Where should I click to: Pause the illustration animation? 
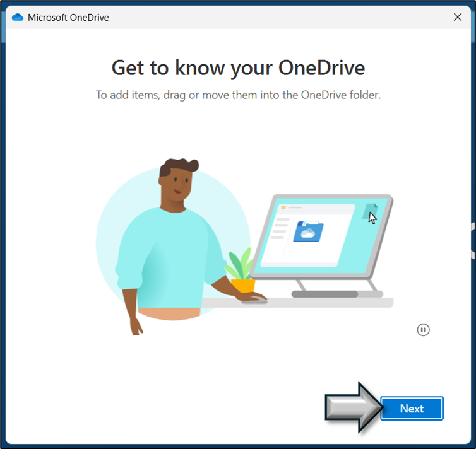tap(423, 330)
